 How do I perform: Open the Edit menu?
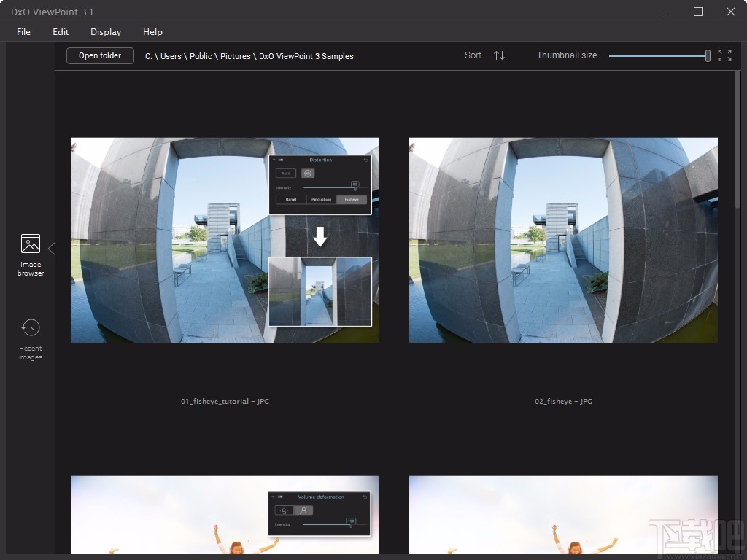(61, 32)
